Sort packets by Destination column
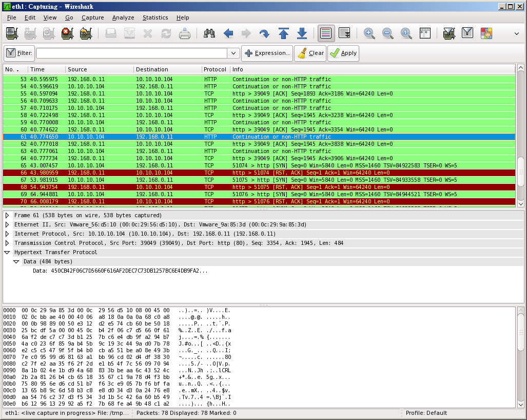The width and height of the screenshot is (527, 420). pyautogui.click(x=167, y=69)
